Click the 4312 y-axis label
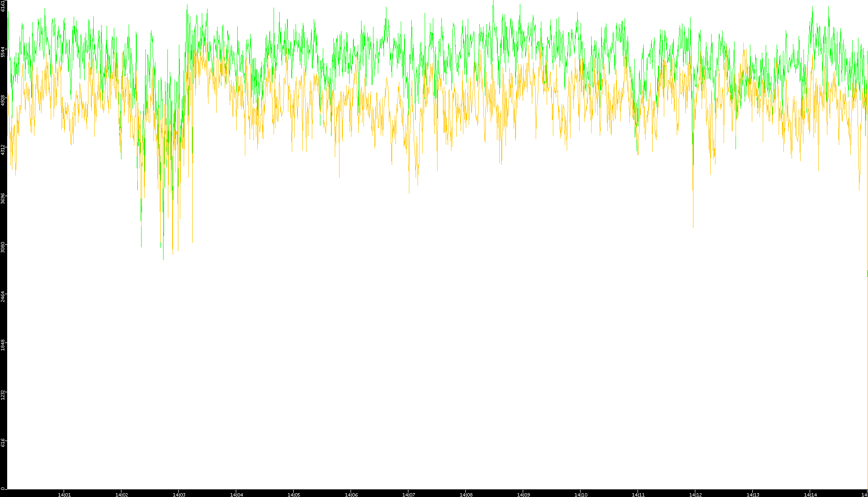Viewport: 868px width, 497px height. click(3, 150)
